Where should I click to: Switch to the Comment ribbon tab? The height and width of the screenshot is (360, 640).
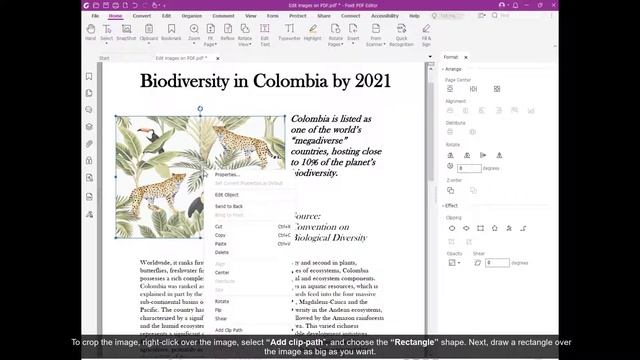pos(223,16)
